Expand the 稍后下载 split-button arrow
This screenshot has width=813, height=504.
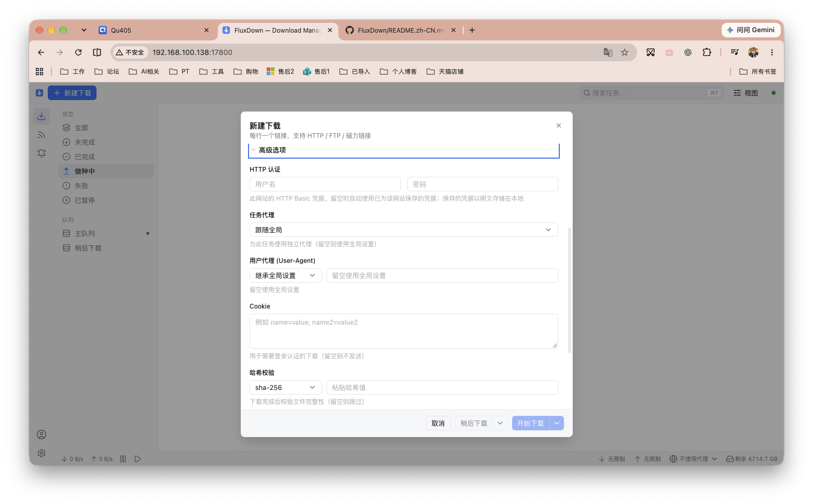500,423
